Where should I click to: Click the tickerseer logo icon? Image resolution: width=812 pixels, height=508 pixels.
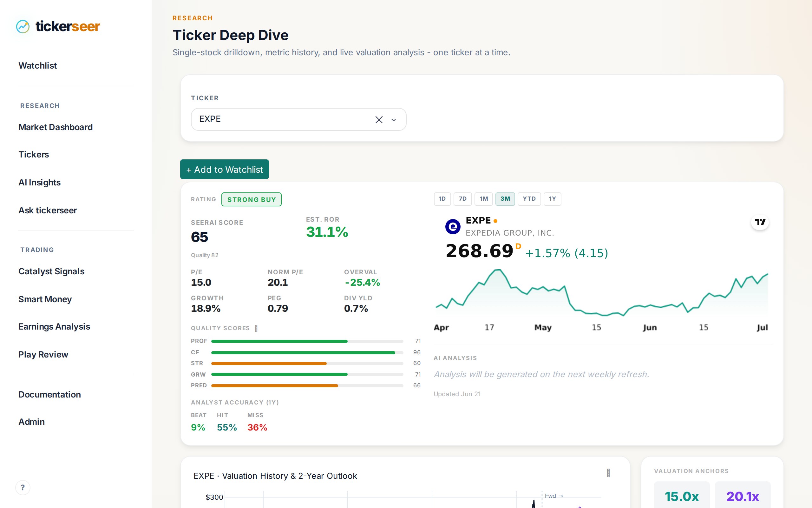23,27
